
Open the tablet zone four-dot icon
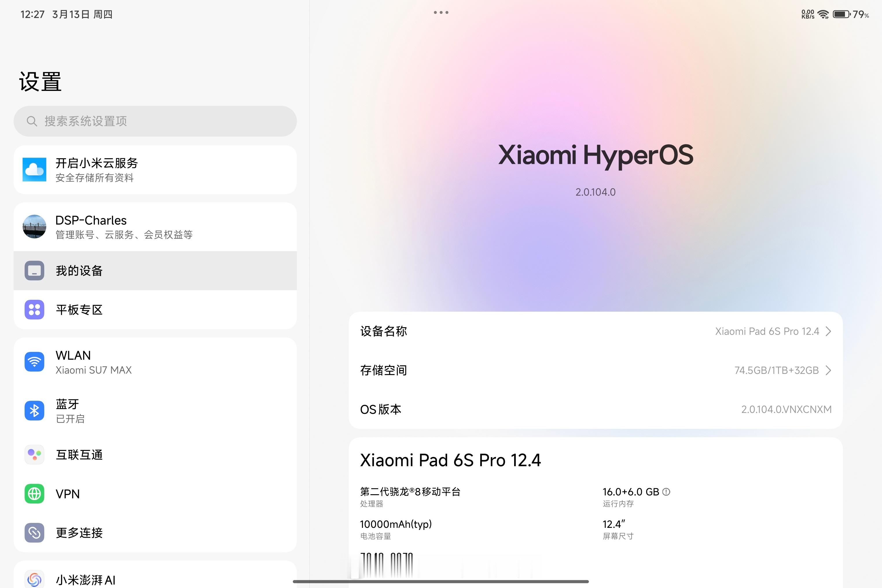34,309
